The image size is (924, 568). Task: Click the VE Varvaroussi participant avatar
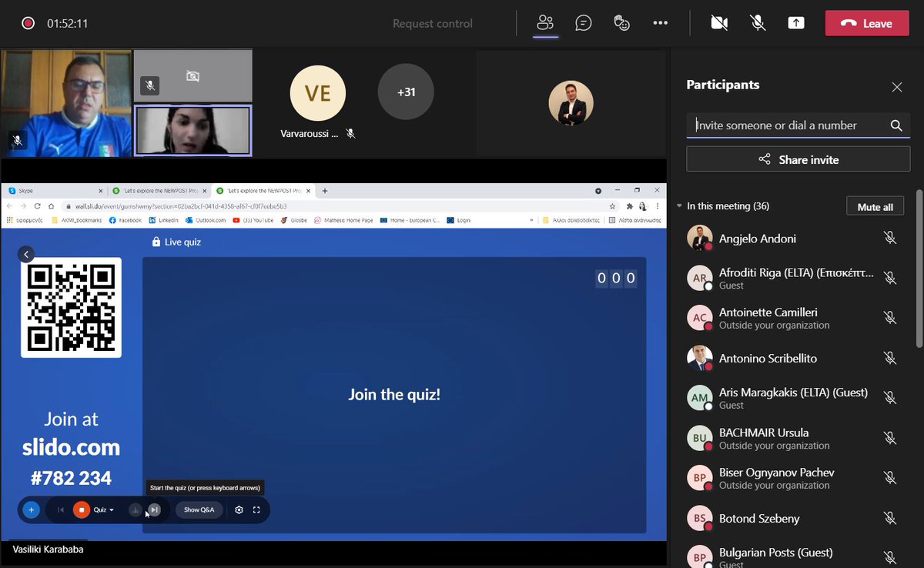pyautogui.click(x=317, y=93)
